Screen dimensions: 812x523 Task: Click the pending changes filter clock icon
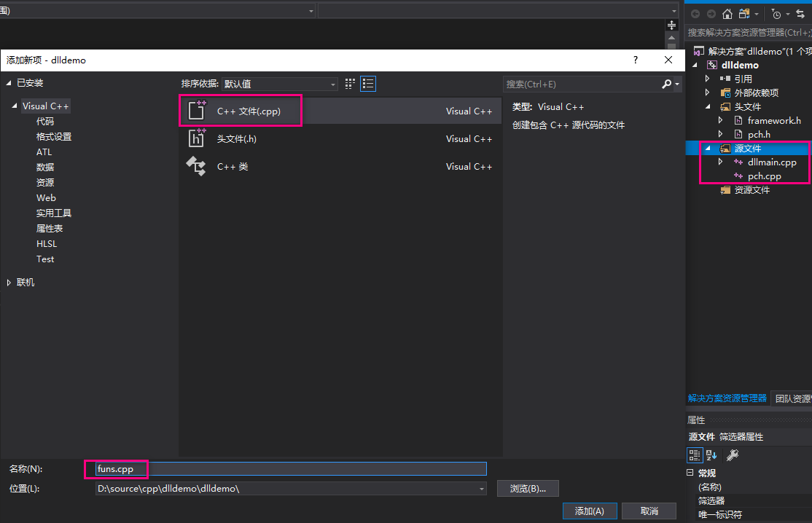[x=776, y=14]
